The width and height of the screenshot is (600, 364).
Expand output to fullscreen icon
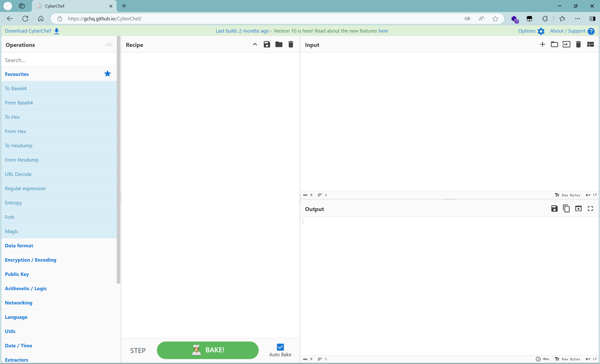tap(591, 209)
